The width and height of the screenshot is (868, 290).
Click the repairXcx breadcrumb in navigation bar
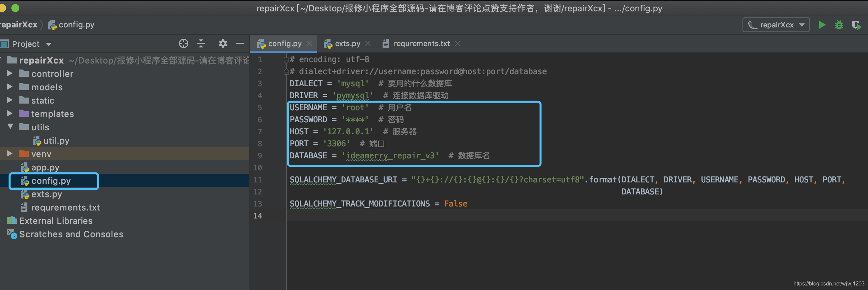18,25
